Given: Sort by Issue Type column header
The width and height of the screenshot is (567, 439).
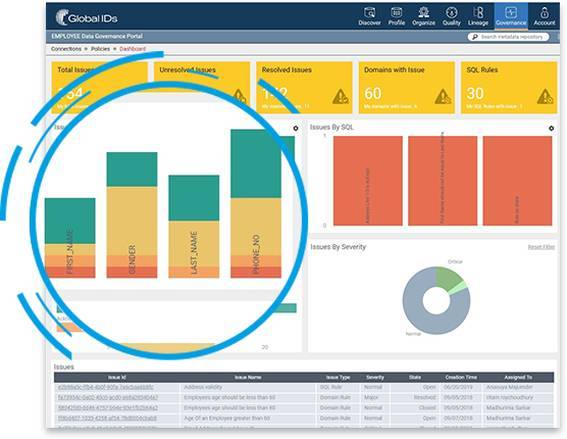Looking at the screenshot, I should (x=338, y=377).
